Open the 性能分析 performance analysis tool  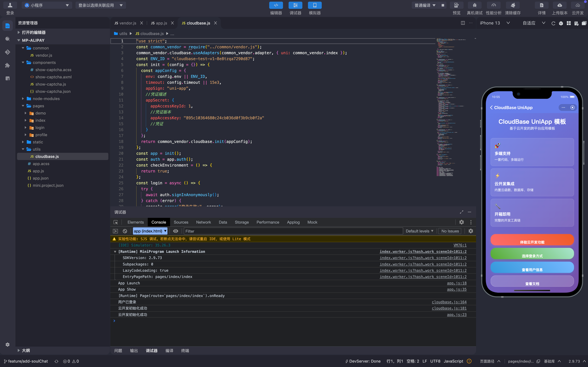tap(493, 5)
